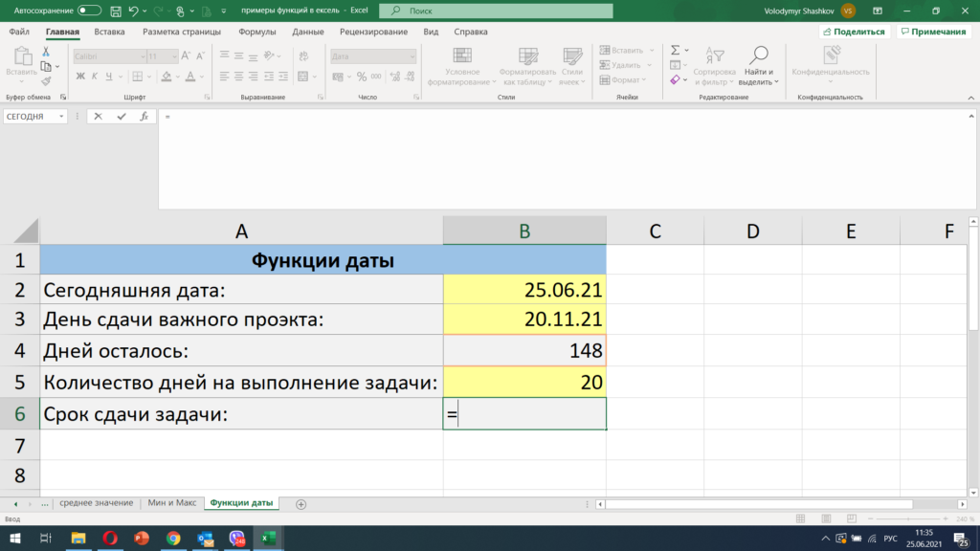Image resolution: width=980 pixels, height=551 pixels.
Task: Click the Fill color bucket icon
Action: (167, 77)
